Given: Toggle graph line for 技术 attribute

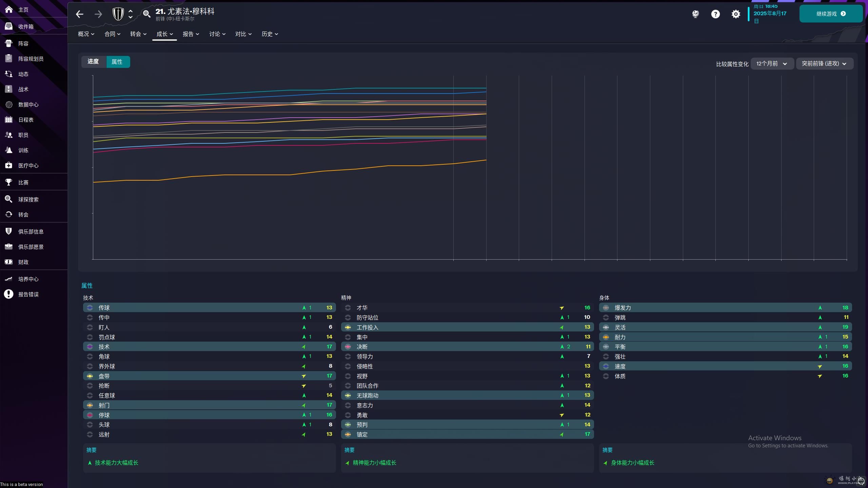Looking at the screenshot, I should pyautogui.click(x=90, y=347).
